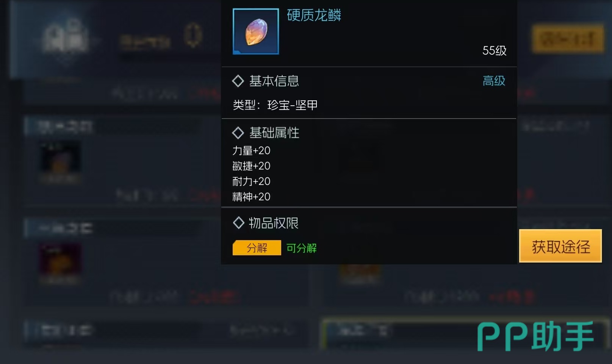Click the 类型: 珍宝-坚甲 type line
This screenshot has width=612, height=364.
tap(275, 105)
